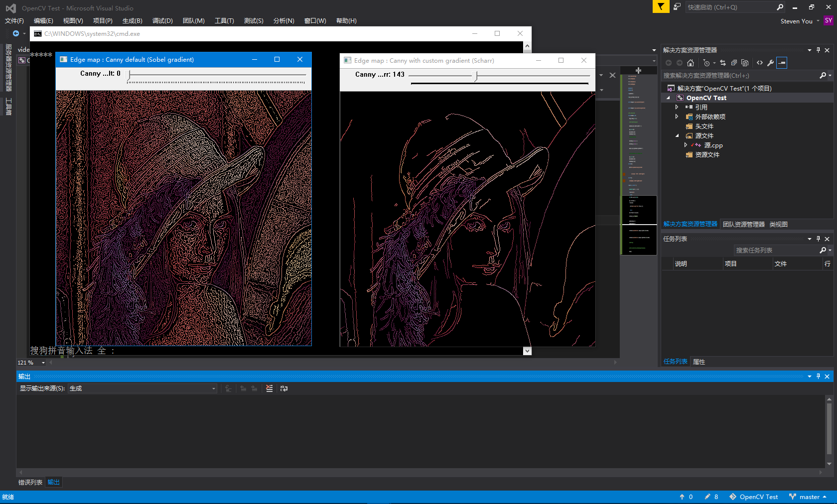Pin the Solution Explorer panel

click(818, 50)
